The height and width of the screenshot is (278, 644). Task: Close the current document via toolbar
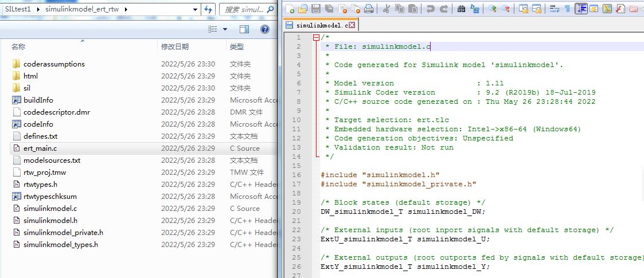[342, 8]
